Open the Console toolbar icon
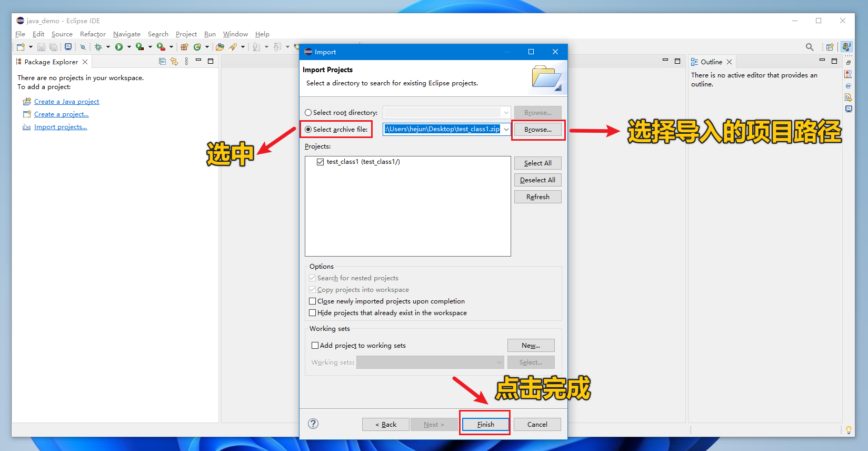This screenshot has width=868, height=451. 68,47
